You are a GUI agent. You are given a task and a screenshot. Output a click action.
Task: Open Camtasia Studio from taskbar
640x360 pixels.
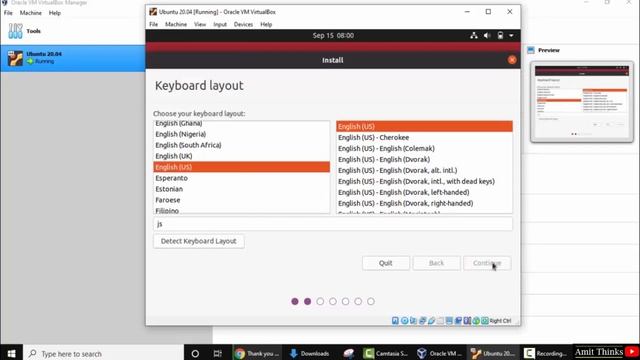(x=386, y=353)
